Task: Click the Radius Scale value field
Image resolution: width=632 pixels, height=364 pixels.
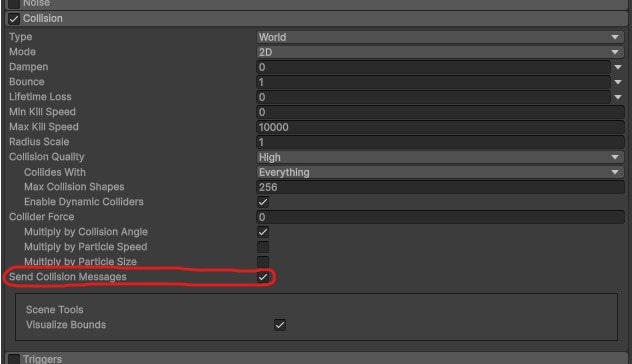Action: pyautogui.click(x=440, y=142)
